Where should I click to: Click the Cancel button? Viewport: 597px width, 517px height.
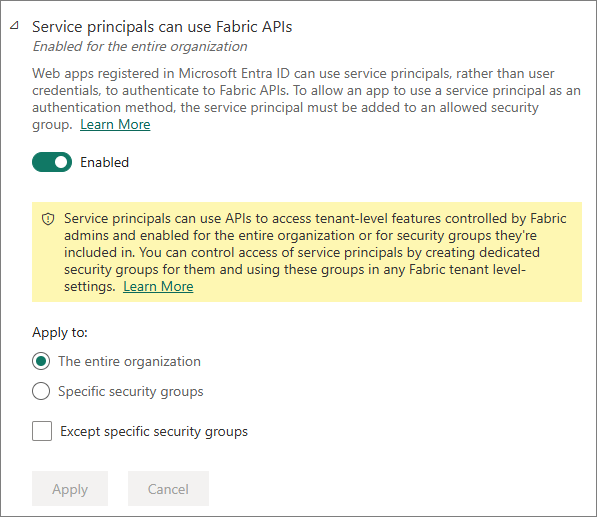click(168, 489)
